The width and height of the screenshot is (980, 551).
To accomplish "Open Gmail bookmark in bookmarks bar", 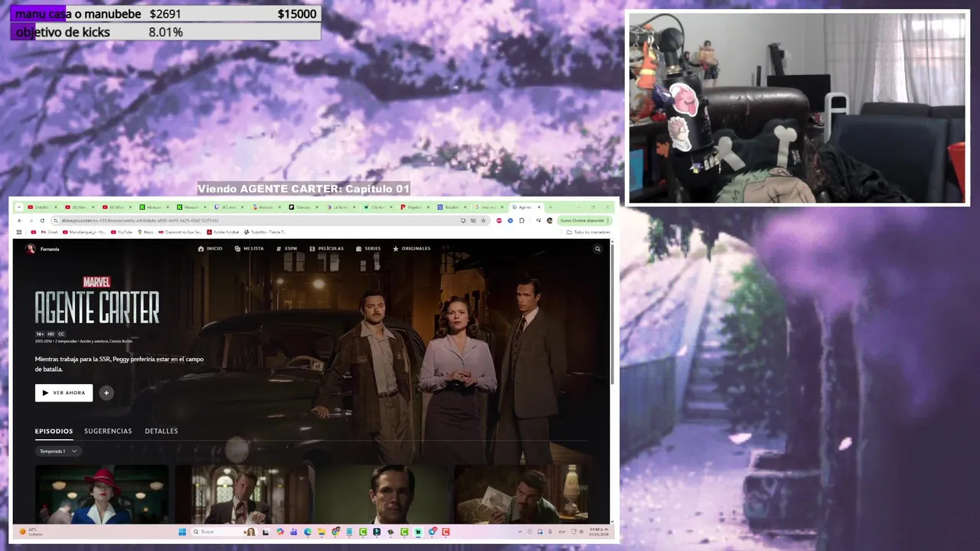I will (49, 232).
